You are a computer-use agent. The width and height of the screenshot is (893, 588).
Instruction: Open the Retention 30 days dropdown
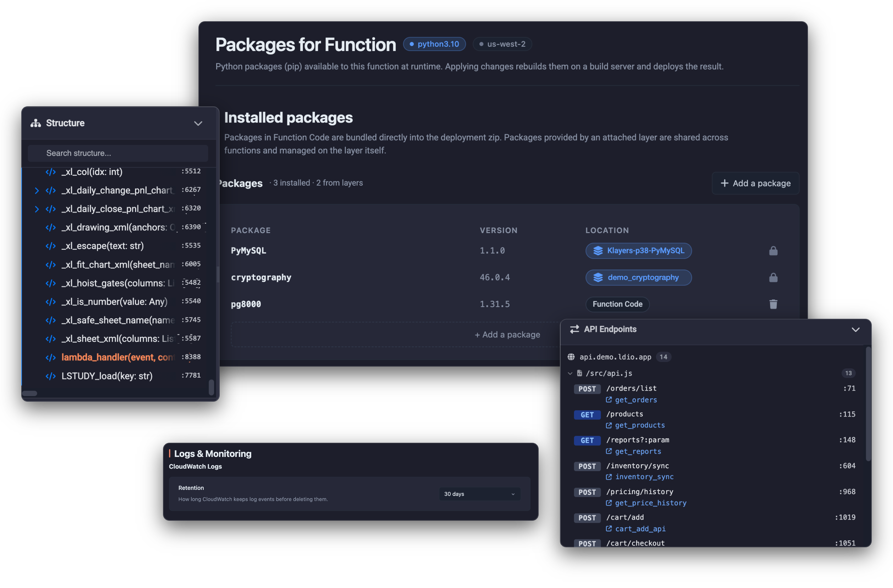pos(480,494)
